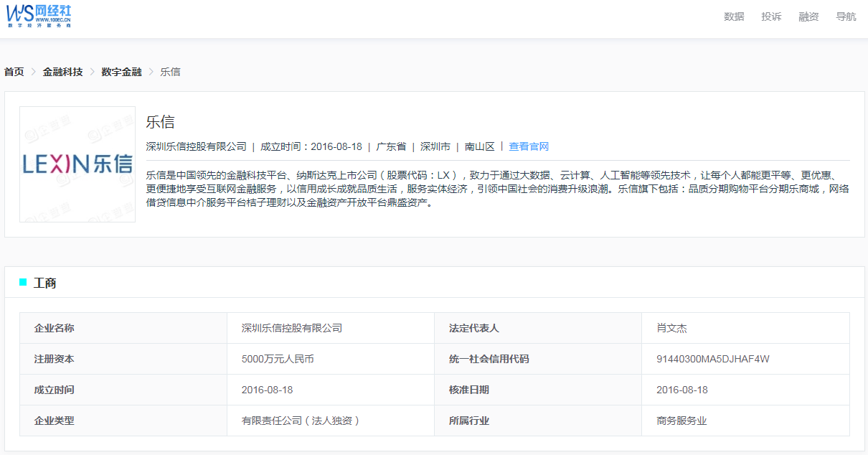Click the 乐信 company title heading
Image resolution: width=868 pixels, height=455 pixels.
[x=160, y=122]
